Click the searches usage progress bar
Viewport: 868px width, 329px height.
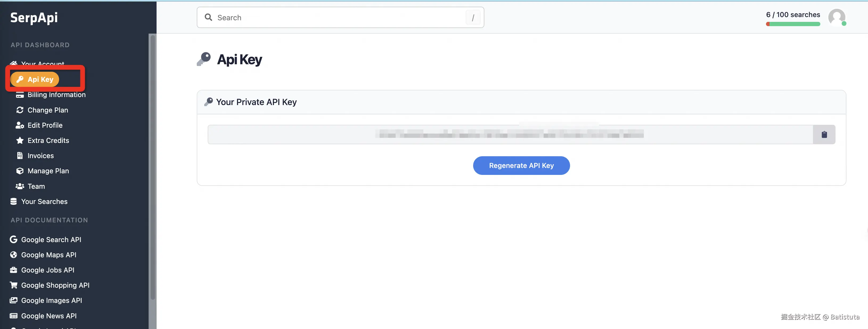point(793,24)
